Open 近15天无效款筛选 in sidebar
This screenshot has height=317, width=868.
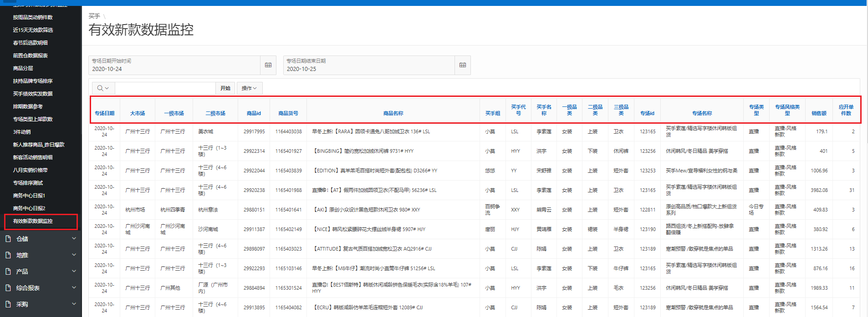click(33, 30)
